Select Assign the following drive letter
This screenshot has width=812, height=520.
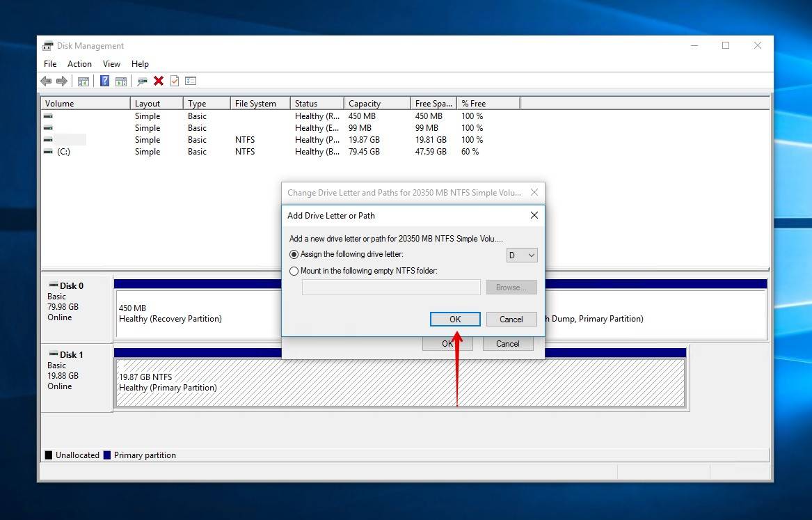coord(294,254)
